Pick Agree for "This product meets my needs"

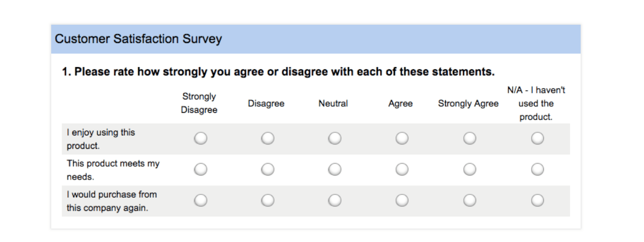pos(402,169)
